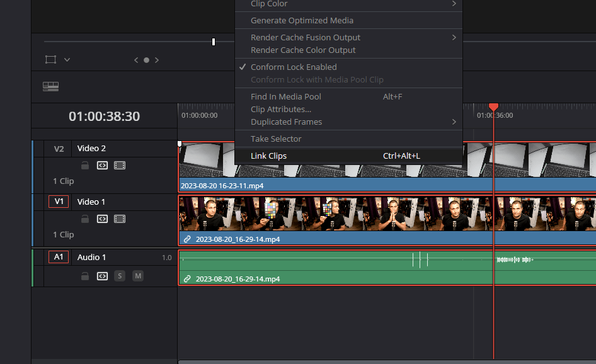Click the transform overlay icon
This screenshot has width=596, height=364.
pos(50,60)
